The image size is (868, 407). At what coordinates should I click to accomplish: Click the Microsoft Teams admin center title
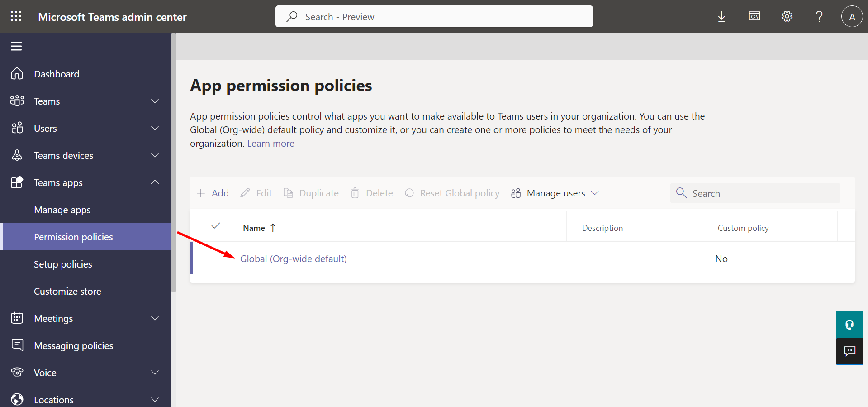112,17
